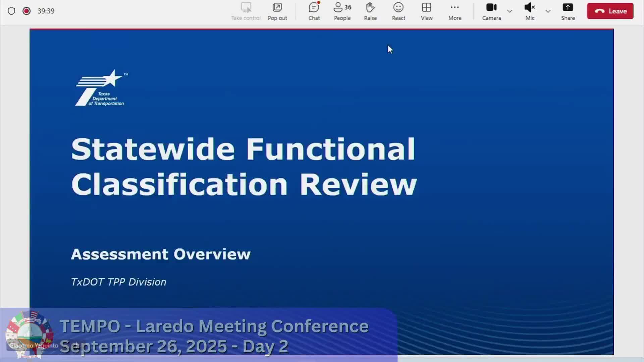Screen dimensions: 644x362
Task: Show the People list
Action: [342, 11]
